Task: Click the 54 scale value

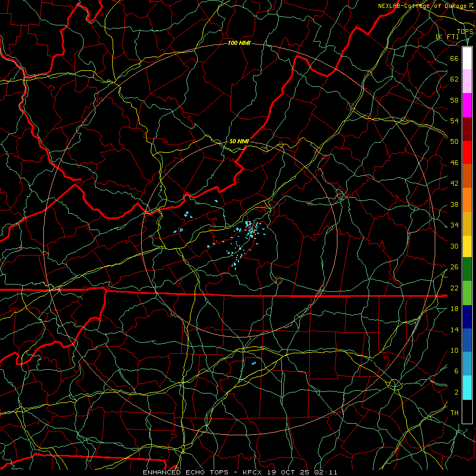Action: point(454,121)
